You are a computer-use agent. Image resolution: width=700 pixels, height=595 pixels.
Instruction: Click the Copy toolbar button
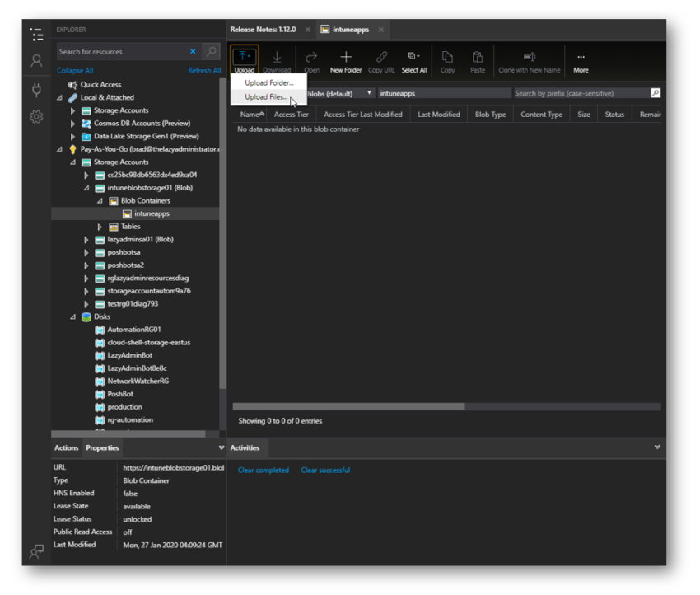coord(447,61)
